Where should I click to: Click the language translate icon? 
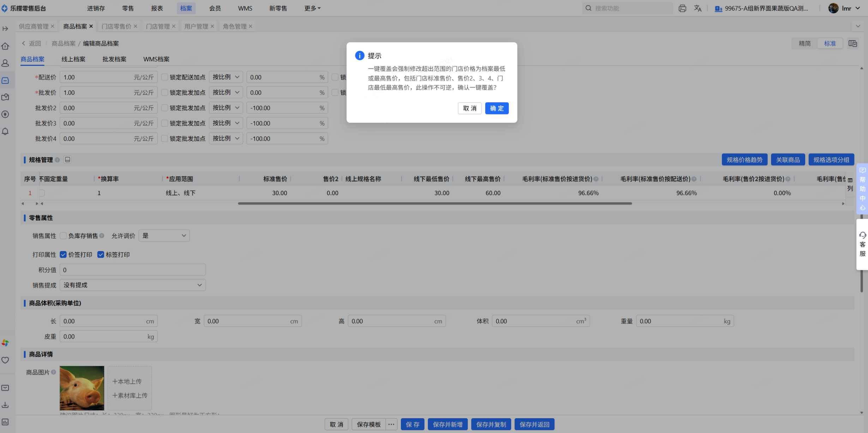click(x=698, y=8)
